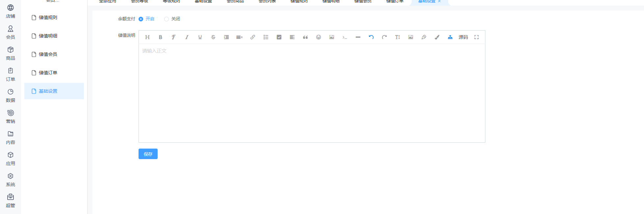Insert a blockquote
644x214 pixels.
click(305, 37)
